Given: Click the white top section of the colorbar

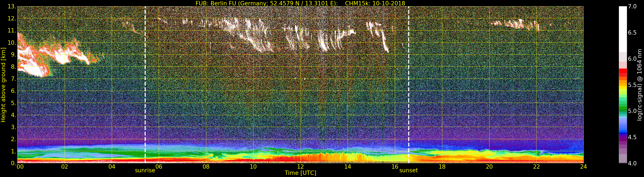Looking at the screenshot, I should (x=623, y=29).
